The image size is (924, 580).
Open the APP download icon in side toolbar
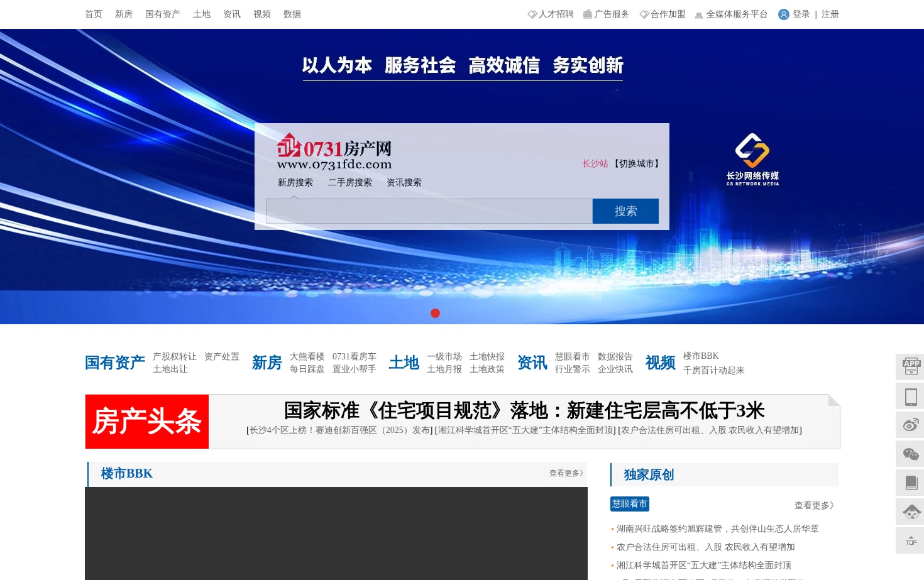pos(911,367)
